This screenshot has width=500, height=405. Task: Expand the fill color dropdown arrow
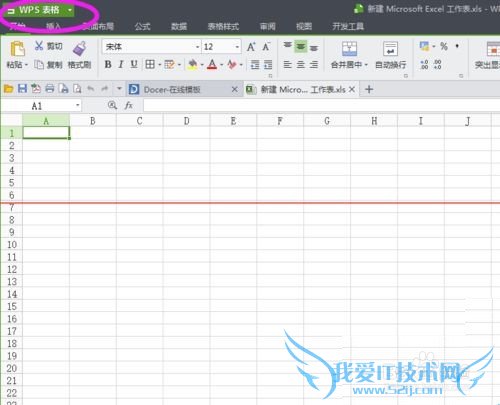(202, 65)
